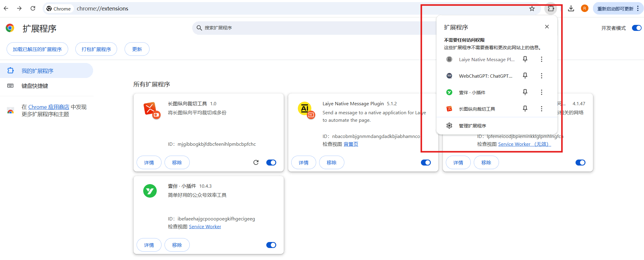The image size is (644, 260).
Task: Select the 壹伴 · 小插件 popup entry
Action: point(472,92)
